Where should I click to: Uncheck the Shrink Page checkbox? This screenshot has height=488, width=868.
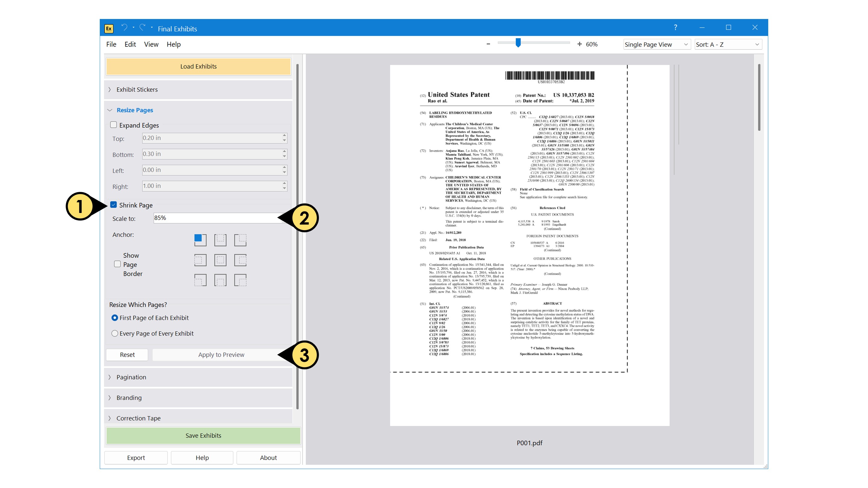coord(114,205)
